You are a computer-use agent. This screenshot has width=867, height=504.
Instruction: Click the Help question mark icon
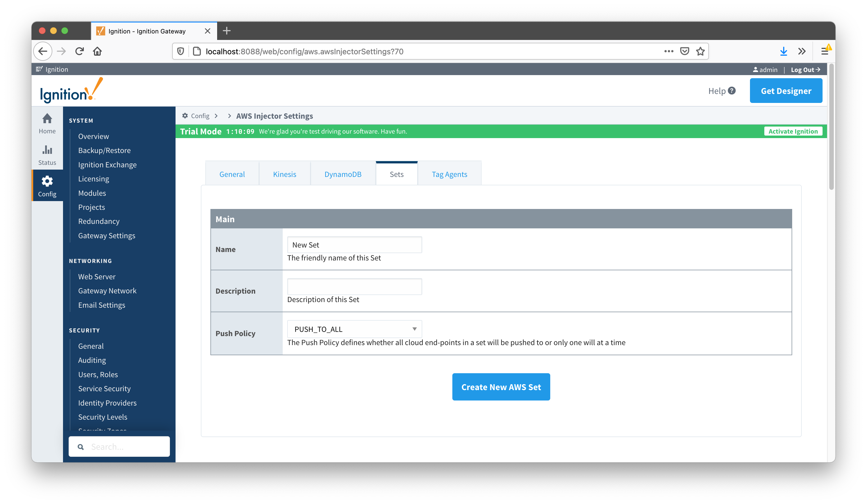732,91
